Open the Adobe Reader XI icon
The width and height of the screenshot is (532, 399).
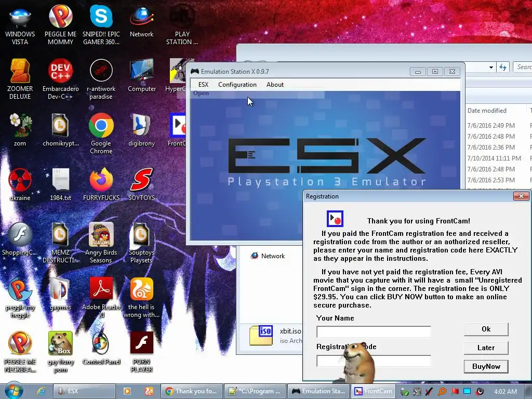[x=101, y=298]
